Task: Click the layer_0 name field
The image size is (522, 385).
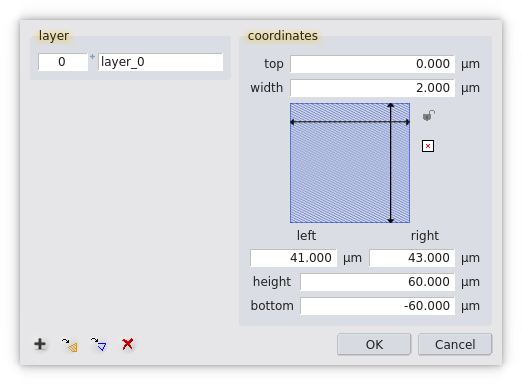Action: 161,62
